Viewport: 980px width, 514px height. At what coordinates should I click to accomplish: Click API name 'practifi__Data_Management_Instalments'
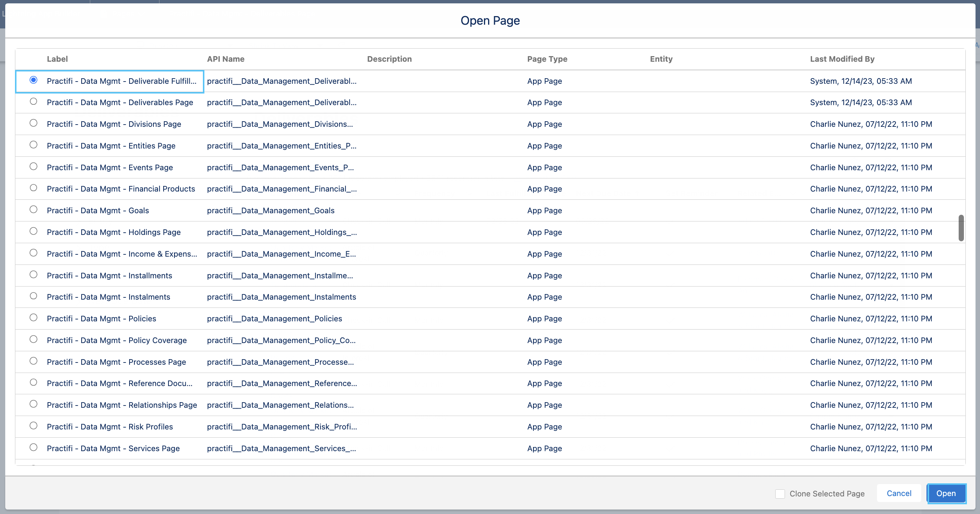[x=281, y=297]
